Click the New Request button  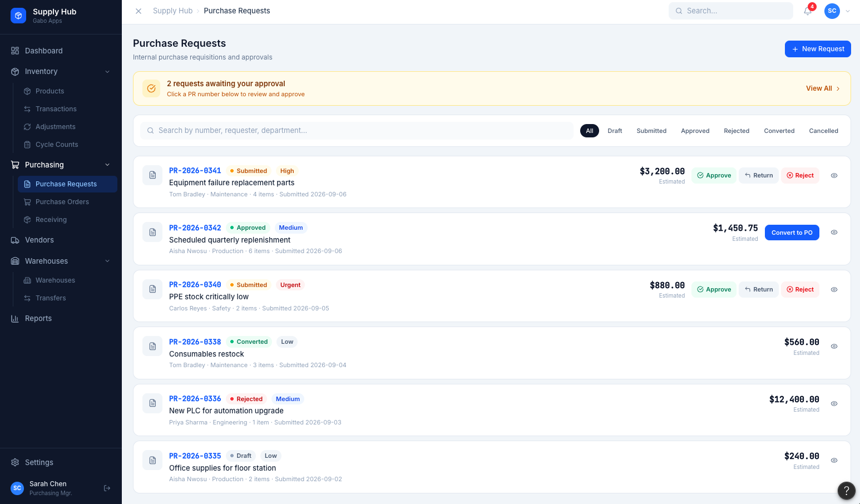818,49
